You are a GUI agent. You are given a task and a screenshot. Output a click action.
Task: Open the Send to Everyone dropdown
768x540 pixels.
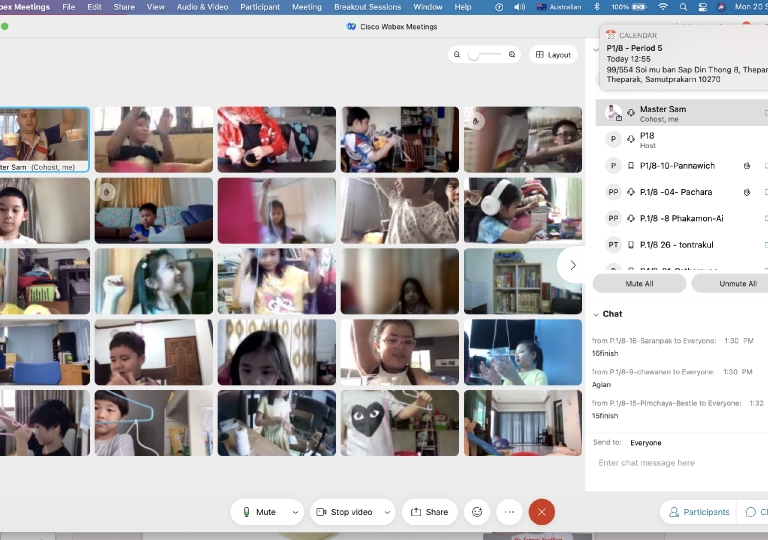[x=646, y=443]
